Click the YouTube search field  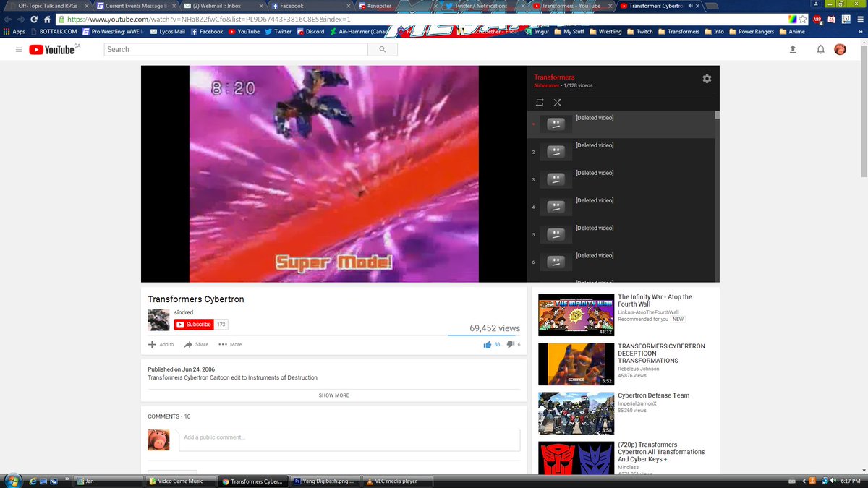pos(236,49)
